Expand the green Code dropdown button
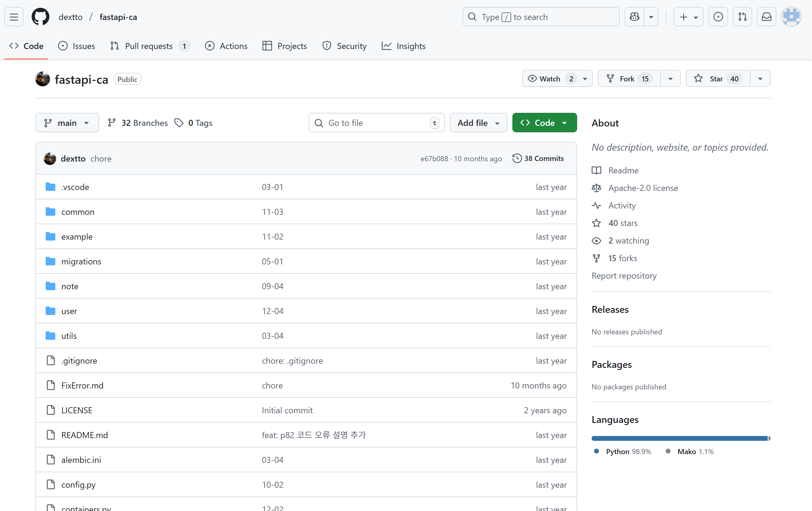Viewport: 812px width, 511px height. click(544, 123)
